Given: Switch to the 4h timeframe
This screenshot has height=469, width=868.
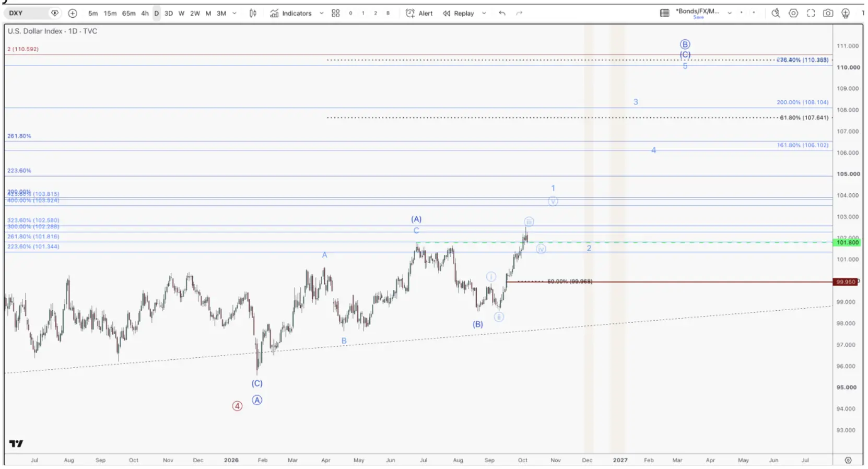Looking at the screenshot, I should click(x=145, y=14).
